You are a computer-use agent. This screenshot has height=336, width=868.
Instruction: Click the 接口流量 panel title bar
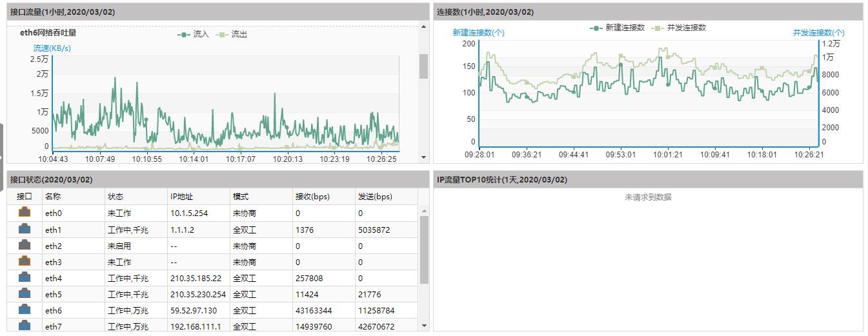click(x=218, y=12)
